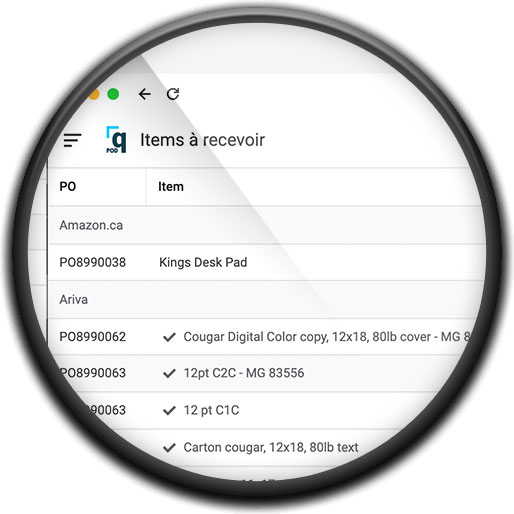Screen dimensions: 514x514
Task: Toggle checkmark for 12 pt C1C
Action: click(169, 410)
